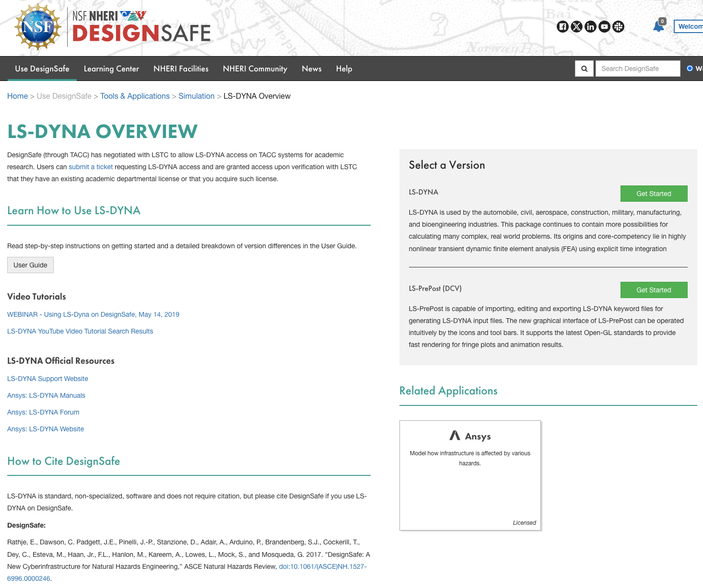Open the DesignSafe Facebook page icon
Screen dimensions: 703x588
pos(562,27)
